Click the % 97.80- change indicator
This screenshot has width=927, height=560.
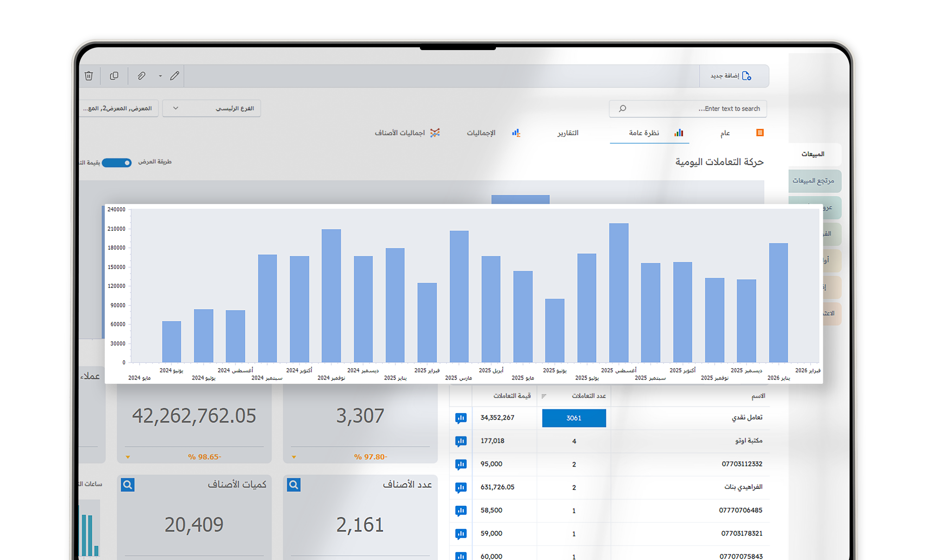pyautogui.click(x=370, y=457)
